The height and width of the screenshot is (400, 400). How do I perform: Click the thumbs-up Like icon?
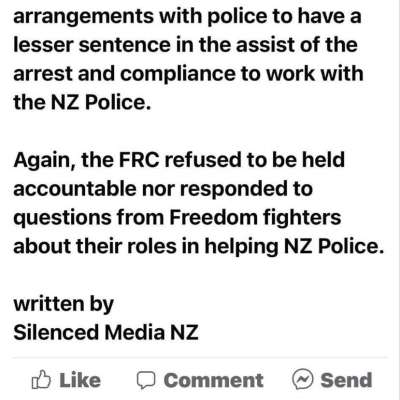[41, 380]
